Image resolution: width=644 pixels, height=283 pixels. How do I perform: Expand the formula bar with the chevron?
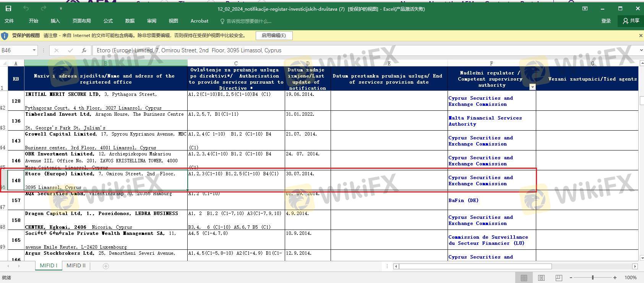pos(641,50)
